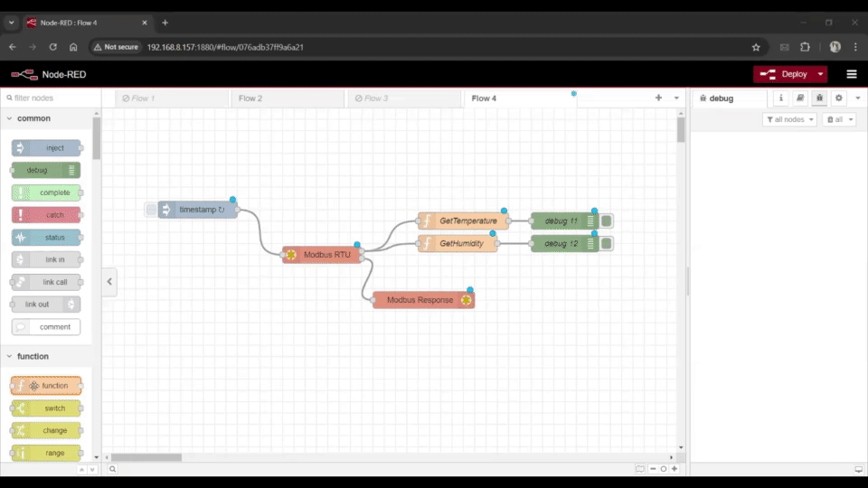The image size is (868, 488).
Task: Select the Modbus RTU node
Action: [322, 255]
